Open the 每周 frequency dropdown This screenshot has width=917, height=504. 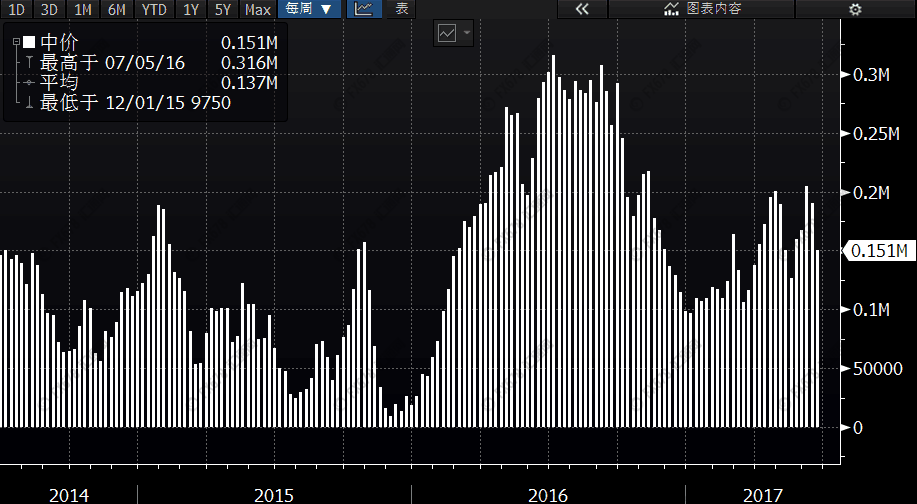point(308,9)
